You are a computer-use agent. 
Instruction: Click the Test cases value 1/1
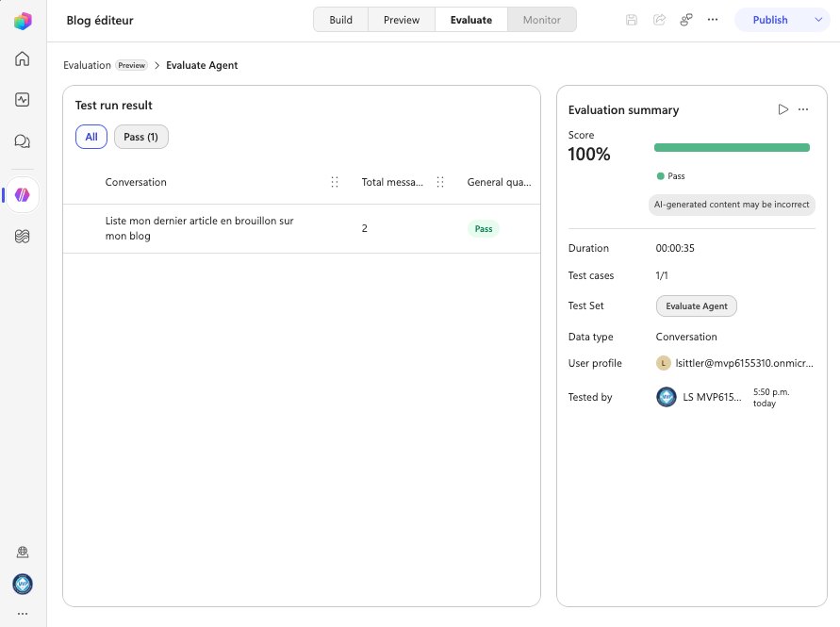pos(662,275)
